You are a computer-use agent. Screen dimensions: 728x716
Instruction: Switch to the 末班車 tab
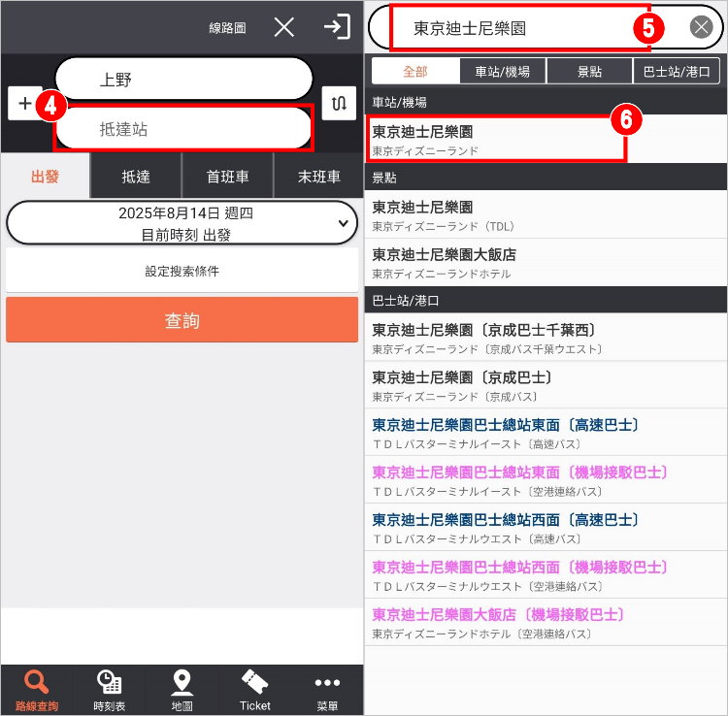319,177
